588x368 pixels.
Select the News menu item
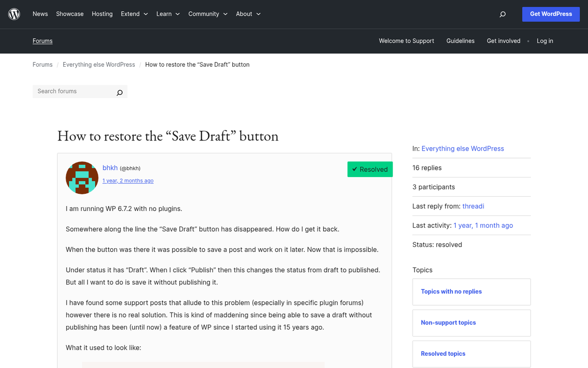coord(40,14)
